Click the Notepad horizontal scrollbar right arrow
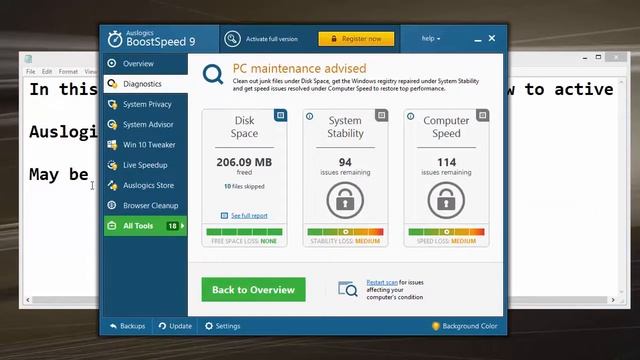Viewport: 640px width, 360px height. (x=613, y=300)
